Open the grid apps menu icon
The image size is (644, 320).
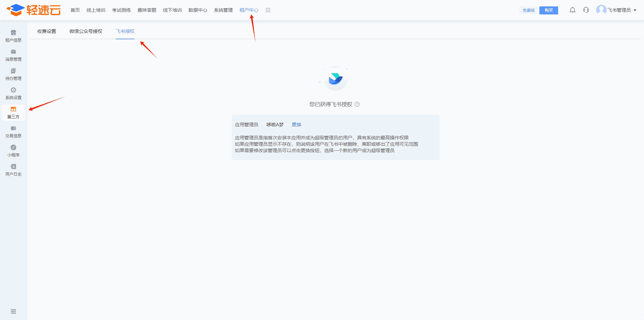click(268, 10)
